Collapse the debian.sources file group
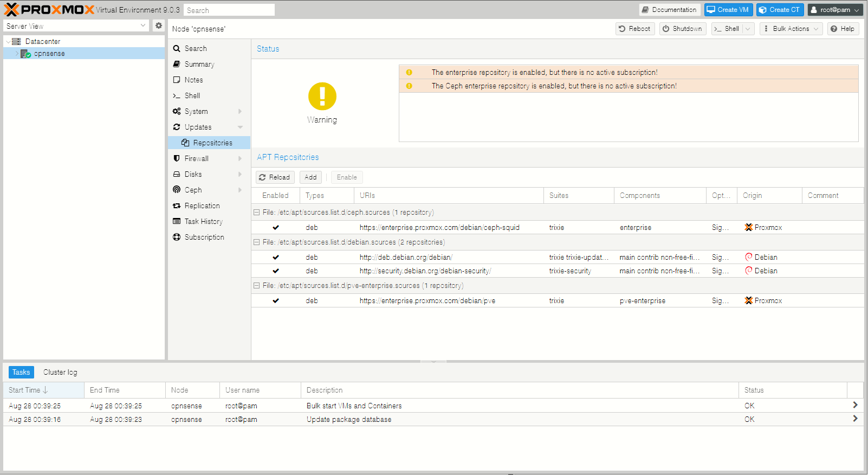 pyautogui.click(x=256, y=242)
